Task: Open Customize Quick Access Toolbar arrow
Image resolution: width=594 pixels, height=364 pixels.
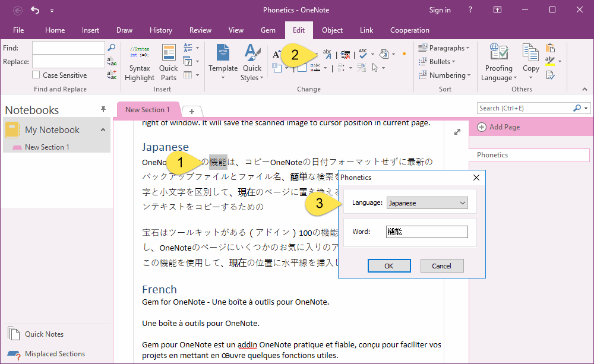Action: click(52, 11)
